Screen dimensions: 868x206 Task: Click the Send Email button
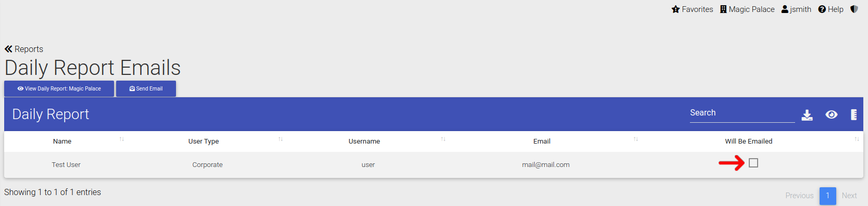click(146, 88)
